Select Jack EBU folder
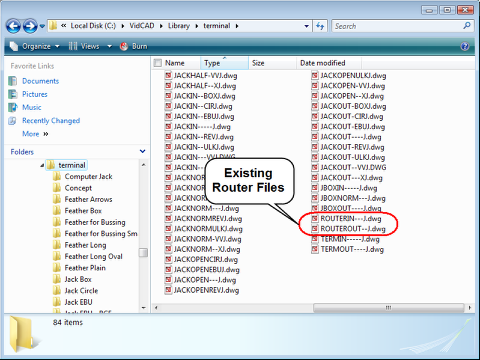This screenshot has width=480, height=360. pos(78,302)
